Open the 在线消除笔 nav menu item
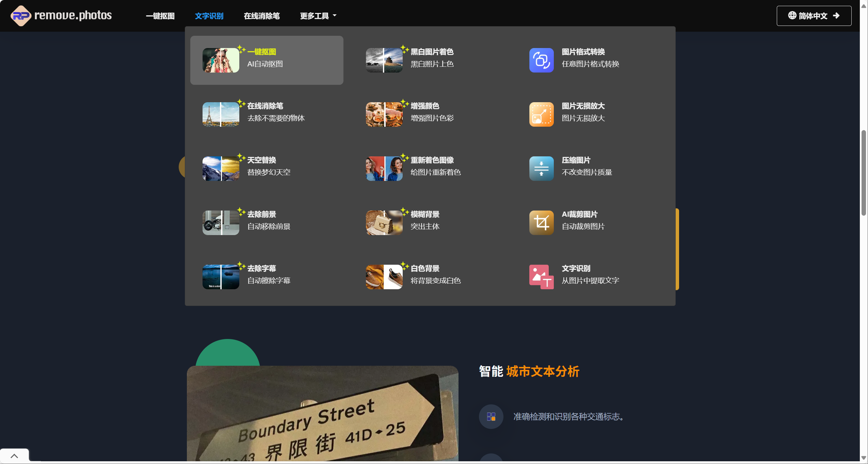 (x=262, y=16)
